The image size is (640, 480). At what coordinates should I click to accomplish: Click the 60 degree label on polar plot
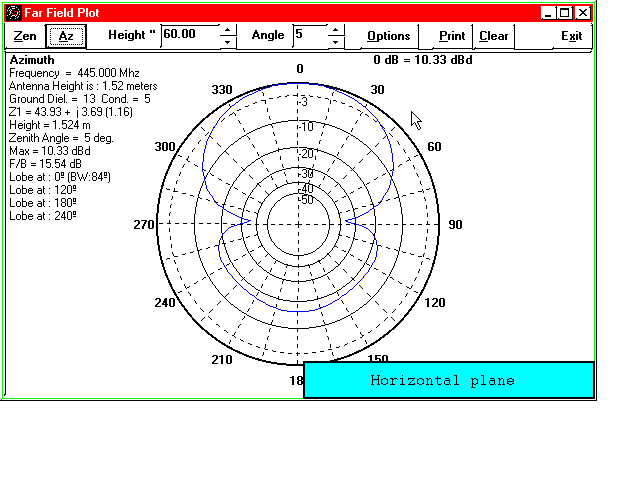point(434,147)
